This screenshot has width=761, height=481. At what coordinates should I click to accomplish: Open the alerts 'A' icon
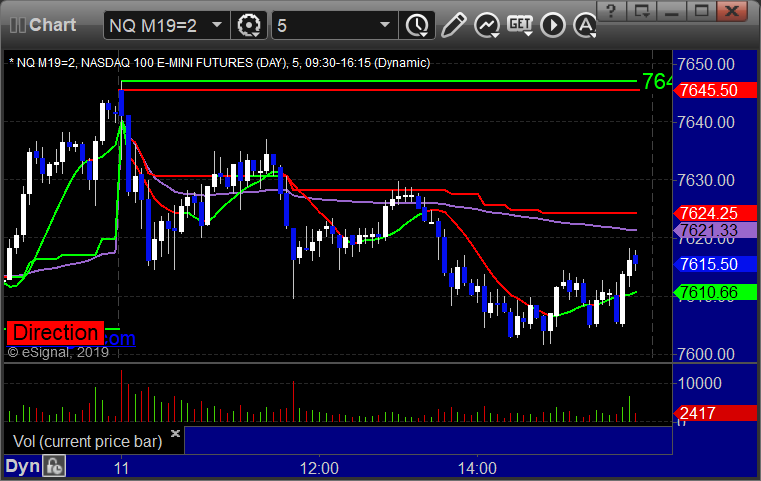click(x=585, y=25)
